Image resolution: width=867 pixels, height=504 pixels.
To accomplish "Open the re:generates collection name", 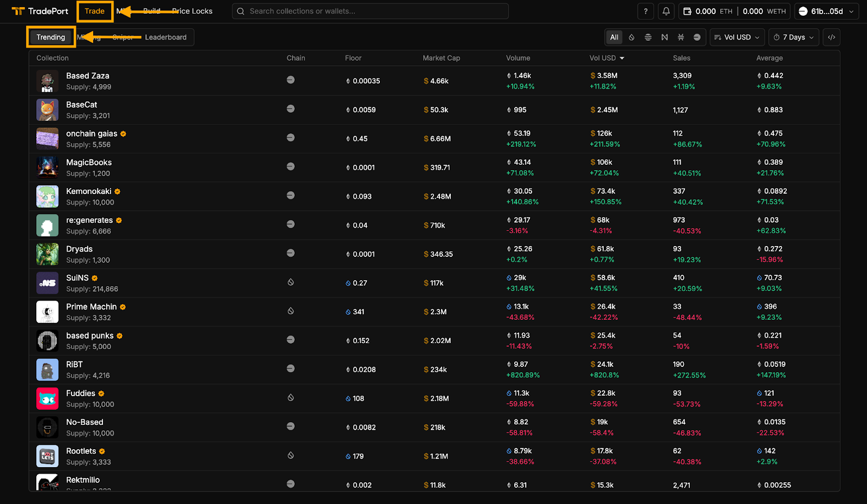I will point(89,221).
